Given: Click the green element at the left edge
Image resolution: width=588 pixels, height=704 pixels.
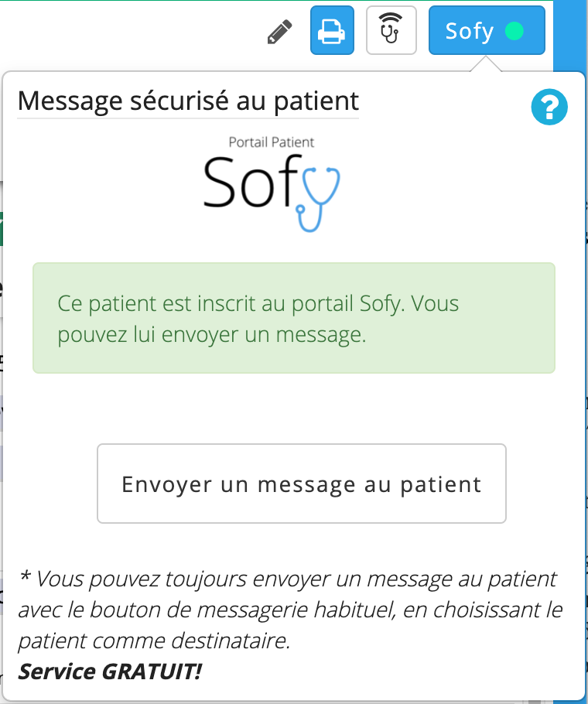Looking at the screenshot, I should [x=2, y=229].
